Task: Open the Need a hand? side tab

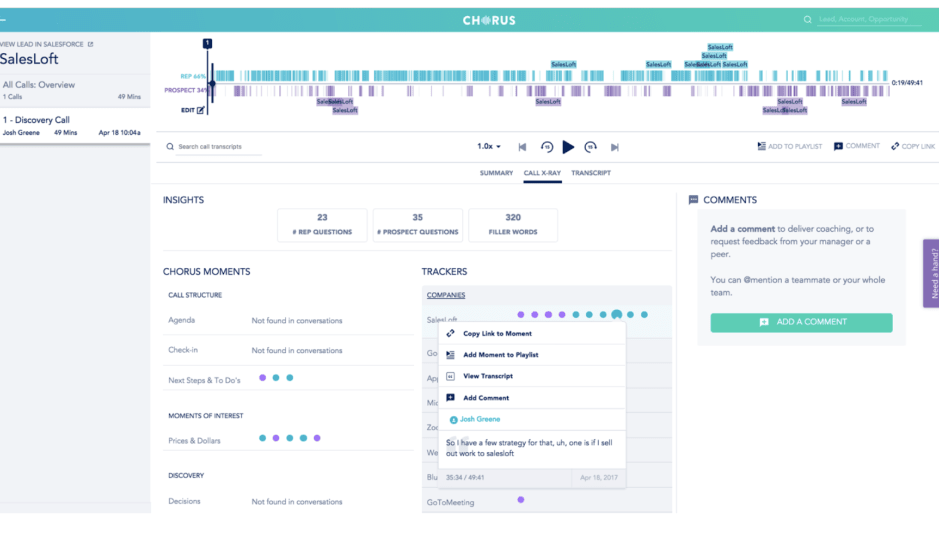Action: [x=932, y=273]
